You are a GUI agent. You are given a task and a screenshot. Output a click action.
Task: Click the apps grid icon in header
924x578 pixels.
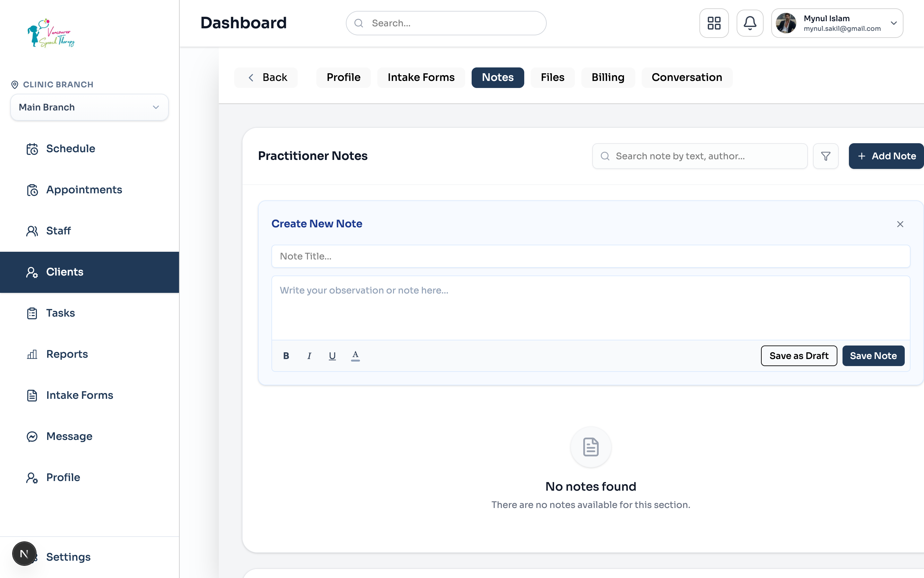click(714, 23)
